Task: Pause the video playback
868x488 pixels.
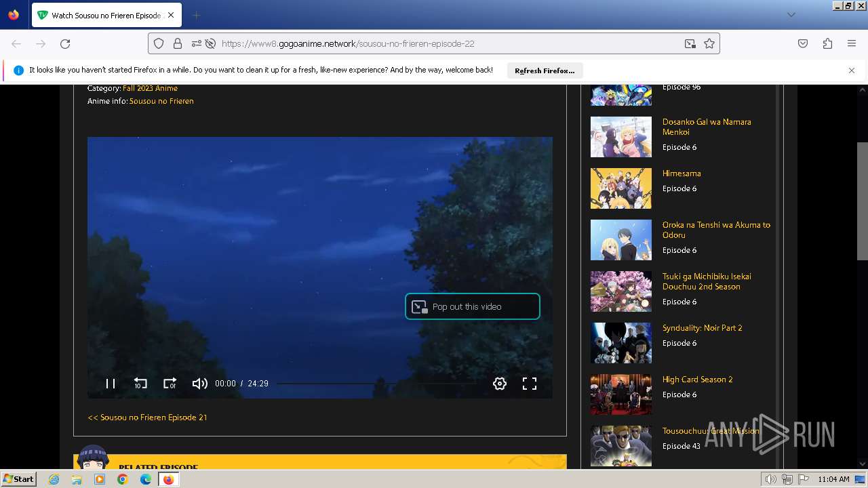Action: click(111, 384)
